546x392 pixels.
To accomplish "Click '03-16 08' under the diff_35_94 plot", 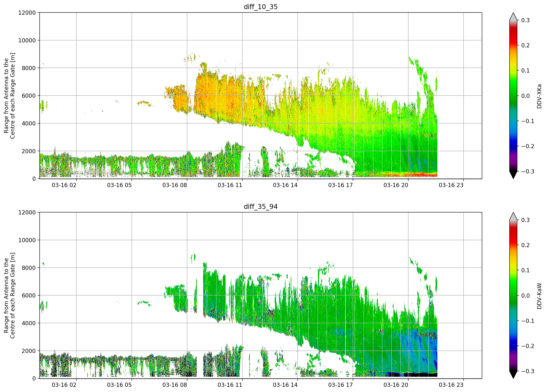I will pyautogui.click(x=175, y=385).
